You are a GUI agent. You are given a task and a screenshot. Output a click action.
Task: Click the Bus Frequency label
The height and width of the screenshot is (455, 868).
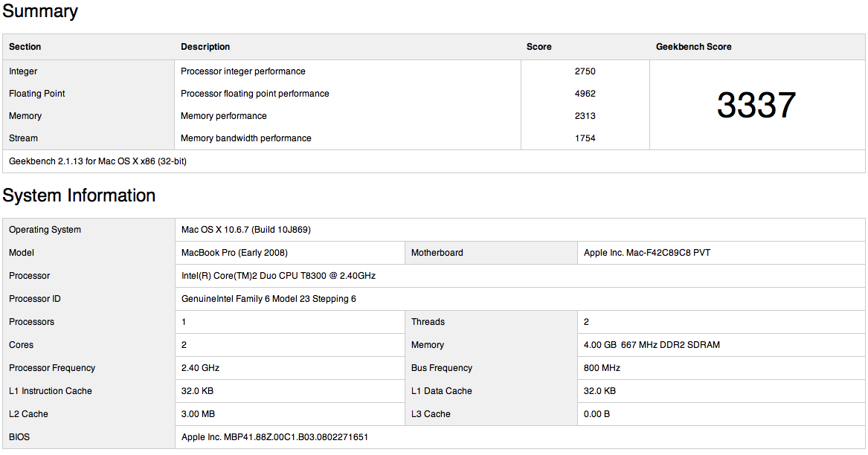pyautogui.click(x=442, y=368)
